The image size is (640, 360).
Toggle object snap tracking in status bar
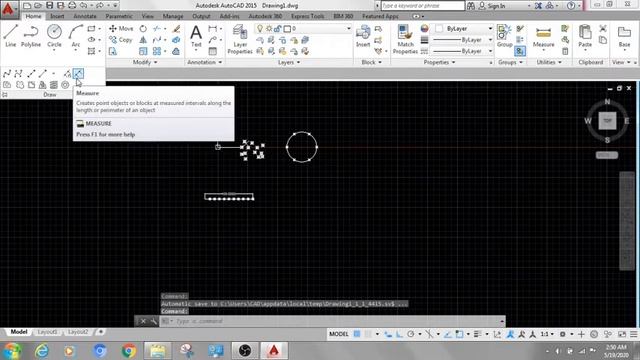coord(448,334)
